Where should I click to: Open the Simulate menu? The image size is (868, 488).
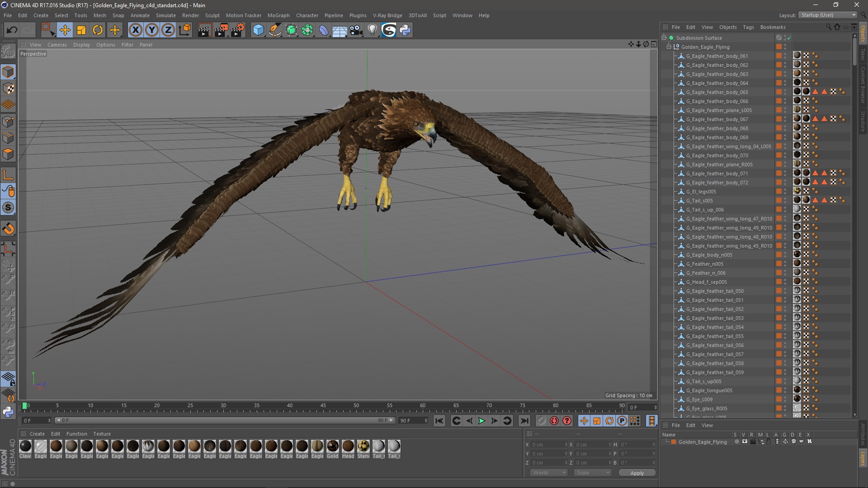click(166, 15)
